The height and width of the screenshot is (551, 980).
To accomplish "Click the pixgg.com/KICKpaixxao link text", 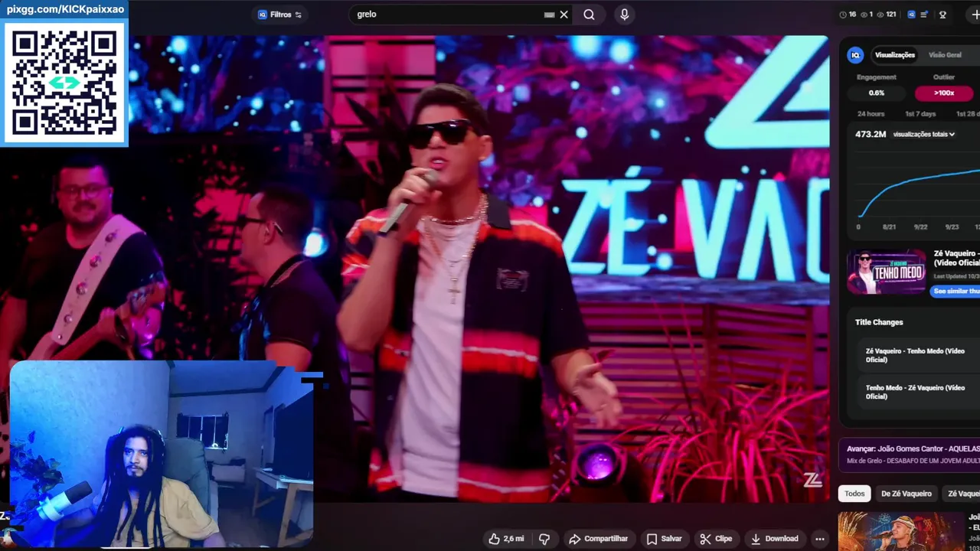I will pyautogui.click(x=65, y=9).
